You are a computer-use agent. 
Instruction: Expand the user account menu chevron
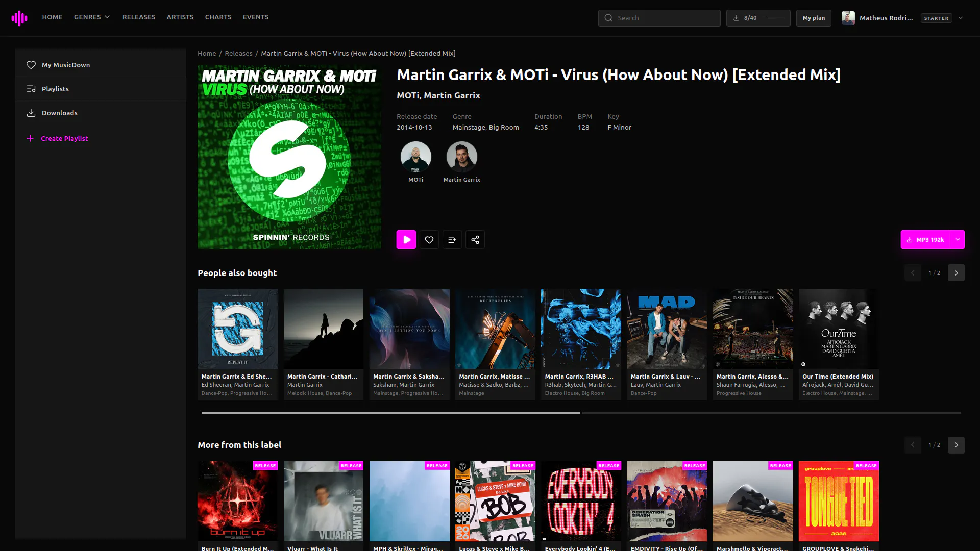(x=961, y=18)
